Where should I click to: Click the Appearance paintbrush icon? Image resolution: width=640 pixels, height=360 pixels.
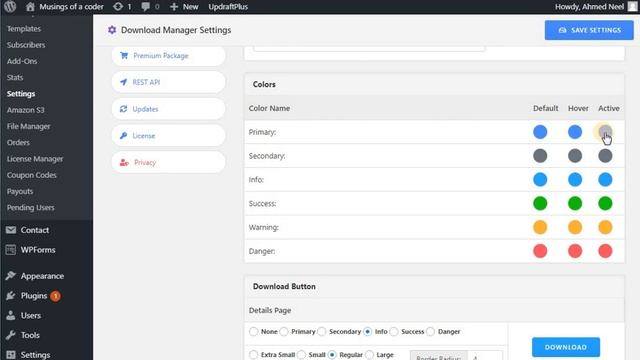[11, 276]
